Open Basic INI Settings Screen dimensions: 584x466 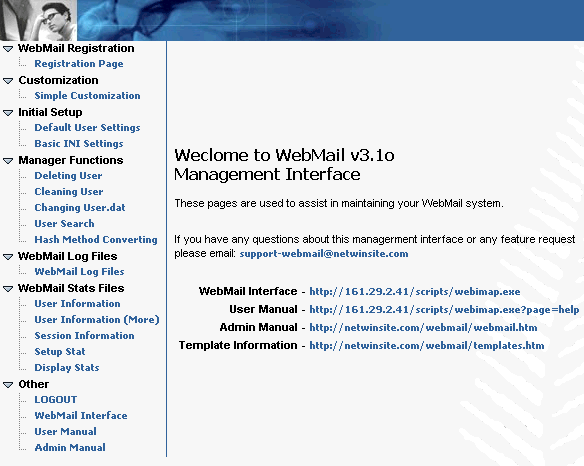pyautogui.click(x=79, y=144)
